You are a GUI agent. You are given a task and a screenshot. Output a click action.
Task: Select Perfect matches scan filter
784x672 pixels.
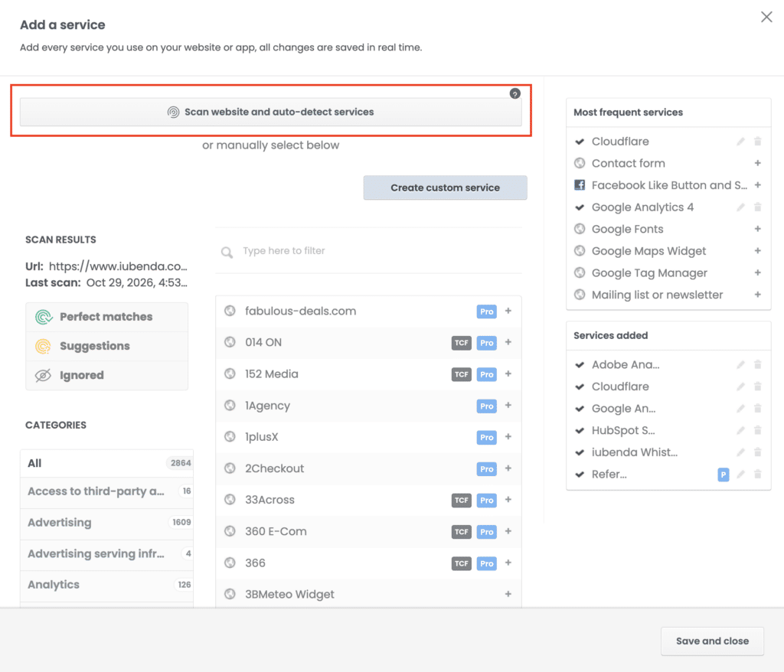point(107,317)
